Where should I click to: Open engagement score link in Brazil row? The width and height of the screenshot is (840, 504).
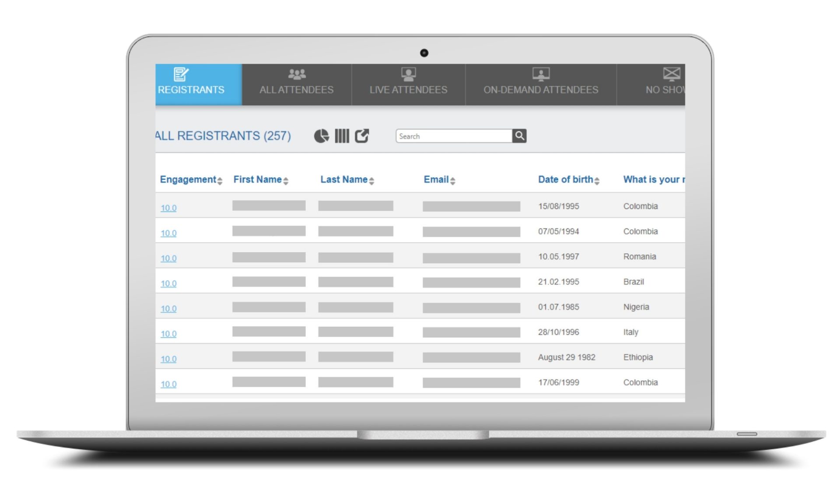(x=168, y=283)
